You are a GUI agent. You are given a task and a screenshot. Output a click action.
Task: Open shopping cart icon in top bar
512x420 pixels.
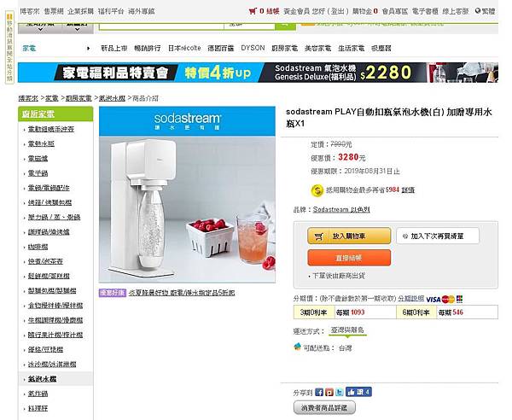[x=253, y=11]
